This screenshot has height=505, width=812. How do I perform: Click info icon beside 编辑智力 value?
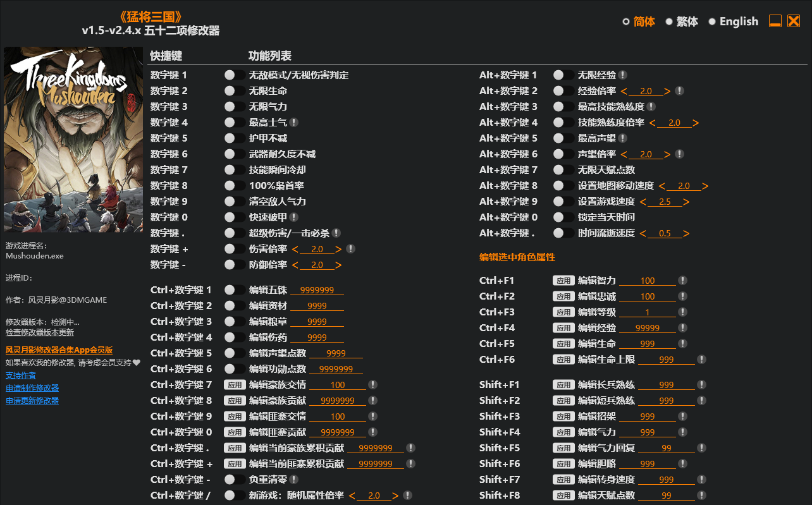pos(682,281)
